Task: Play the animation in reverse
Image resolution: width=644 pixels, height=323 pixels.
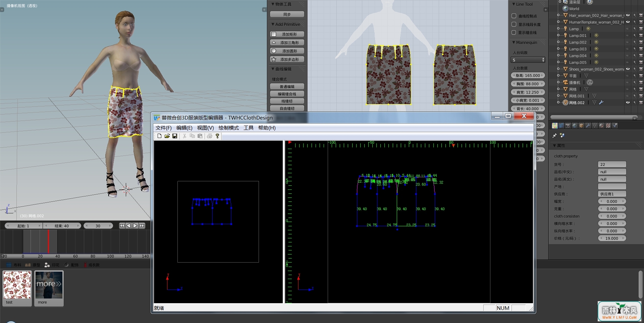Action: click(x=128, y=226)
